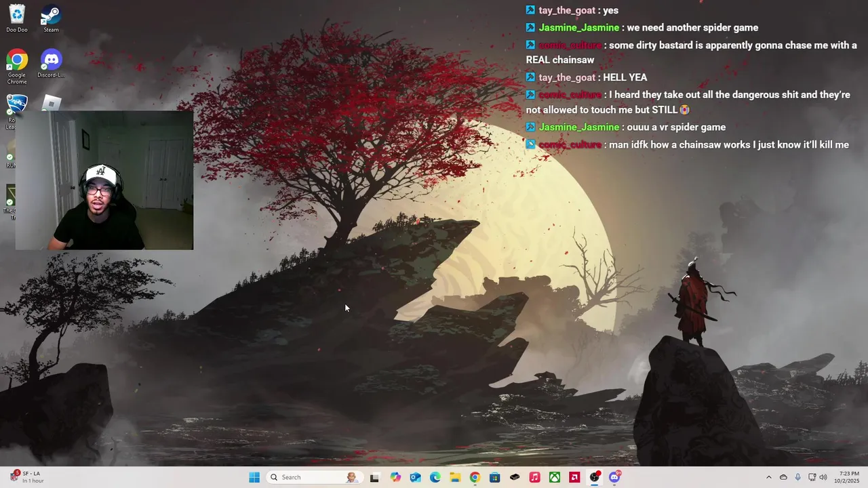Screen dimensions: 868x488
Task: Open AMD Software from the taskbar
Action: (x=574, y=477)
